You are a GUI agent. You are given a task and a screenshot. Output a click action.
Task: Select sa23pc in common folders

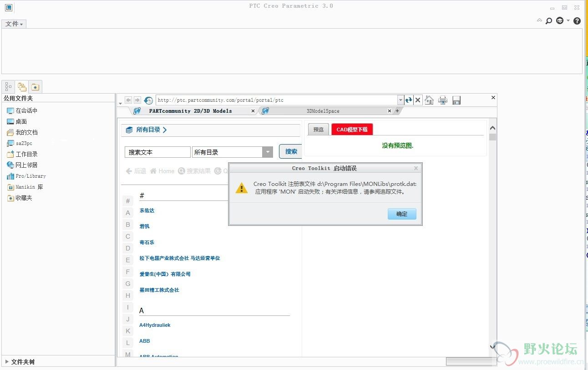point(20,143)
